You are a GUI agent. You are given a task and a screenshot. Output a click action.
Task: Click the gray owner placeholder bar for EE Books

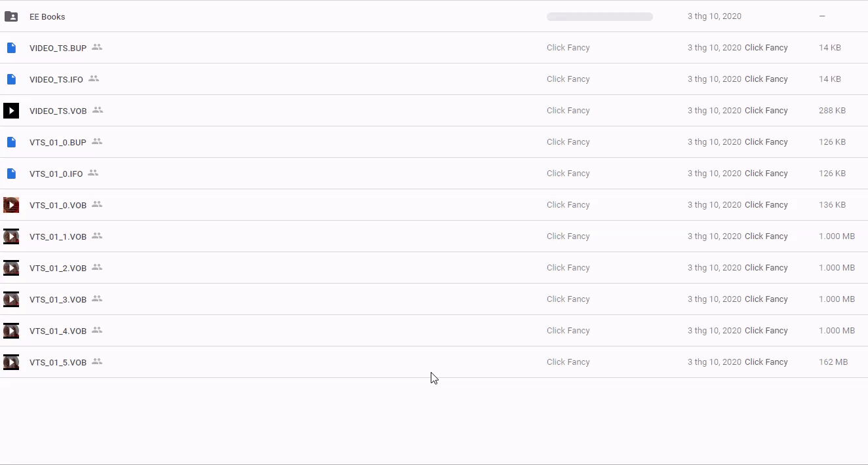(599, 16)
